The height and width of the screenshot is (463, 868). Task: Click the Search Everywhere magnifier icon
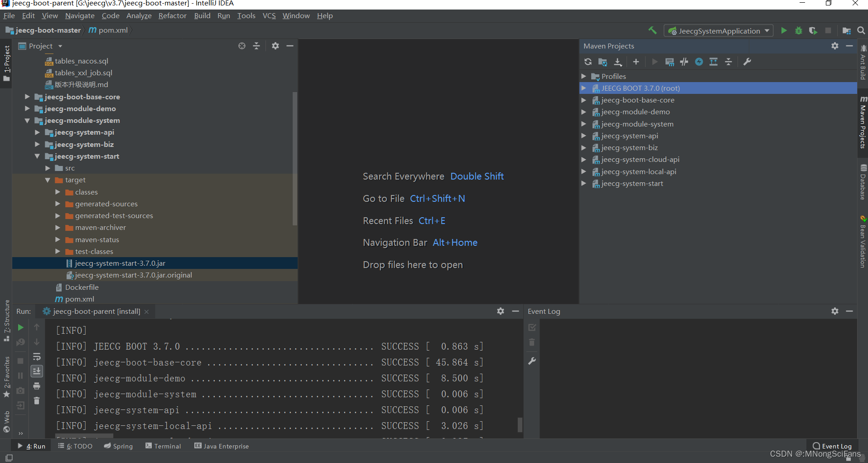pos(861,30)
